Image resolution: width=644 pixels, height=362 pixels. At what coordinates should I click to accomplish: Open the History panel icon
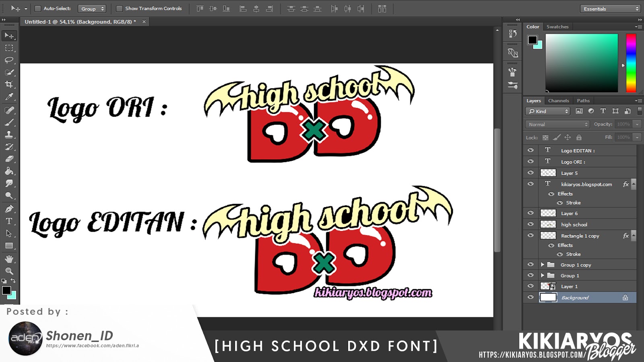click(512, 33)
